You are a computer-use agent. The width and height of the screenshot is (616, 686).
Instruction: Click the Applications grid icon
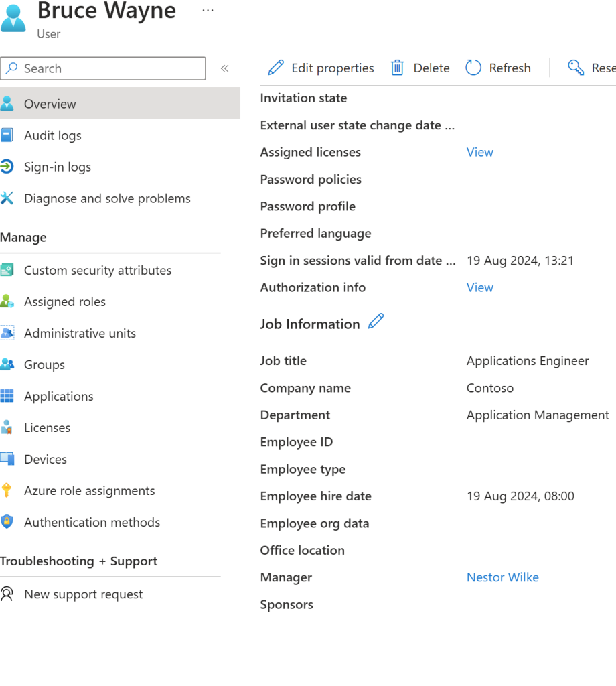click(x=7, y=396)
